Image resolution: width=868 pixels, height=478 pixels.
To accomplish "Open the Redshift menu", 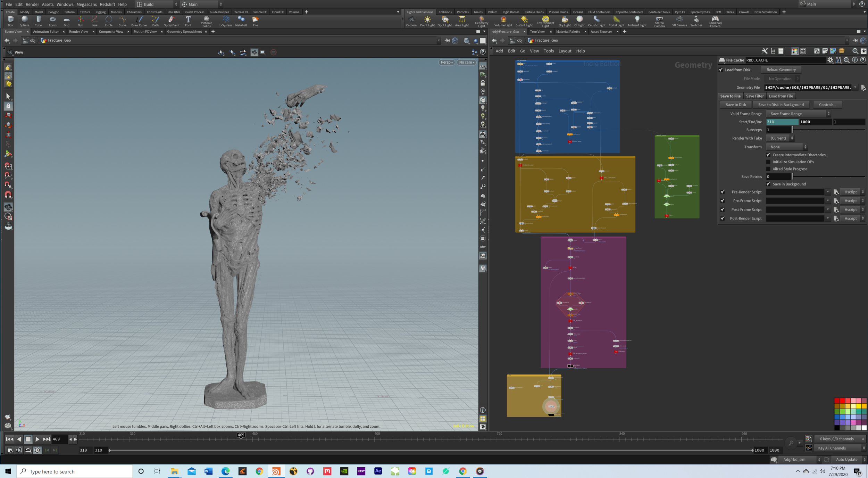I will tap(107, 4).
